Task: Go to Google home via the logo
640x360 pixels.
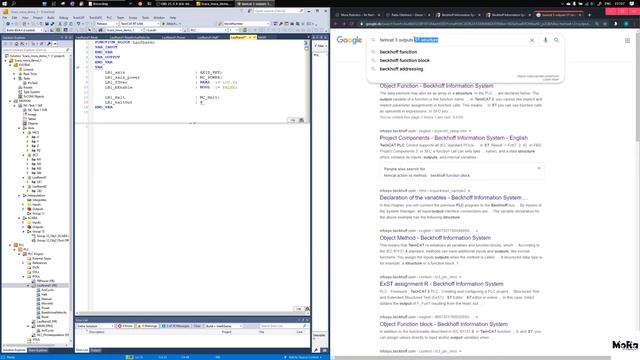Action: tap(349, 40)
